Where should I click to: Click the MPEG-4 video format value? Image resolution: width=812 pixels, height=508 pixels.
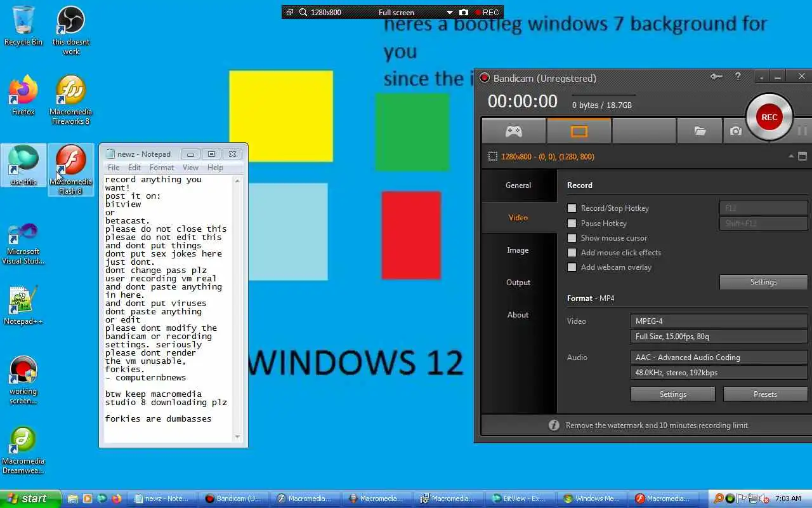(719, 321)
